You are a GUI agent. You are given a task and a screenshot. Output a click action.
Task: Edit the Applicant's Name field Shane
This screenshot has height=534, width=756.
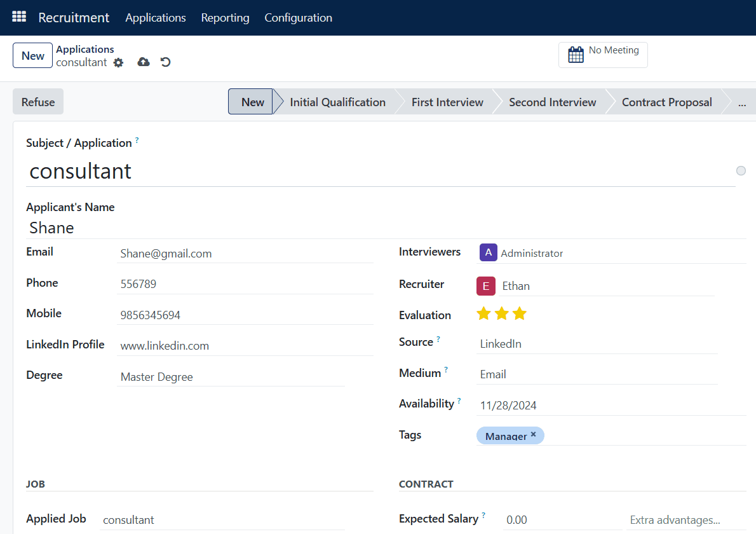tap(386, 228)
